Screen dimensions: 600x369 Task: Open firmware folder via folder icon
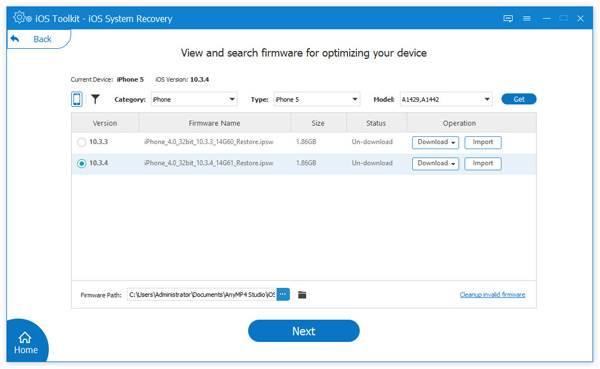[302, 295]
